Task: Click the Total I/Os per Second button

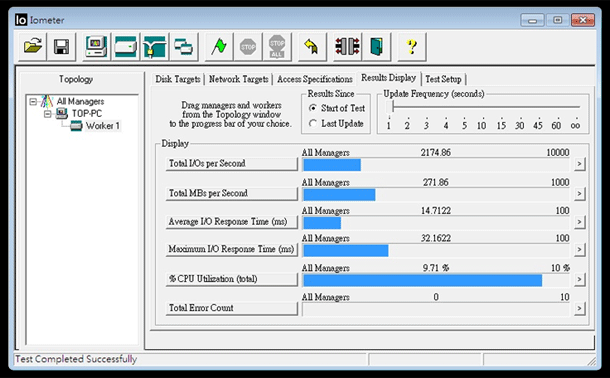Action: tap(231, 164)
